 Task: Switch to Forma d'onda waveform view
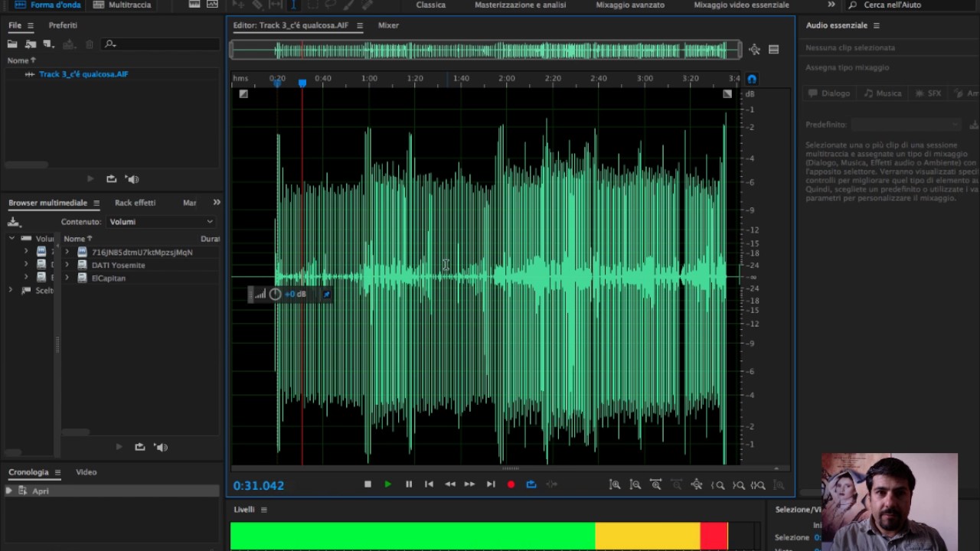pyautogui.click(x=47, y=5)
